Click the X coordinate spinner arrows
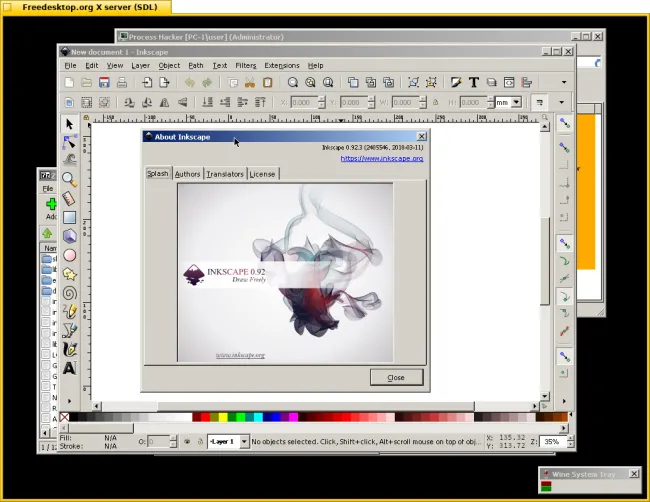Image resolution: width=650 pixels, height=502 pixels. pos(322,102)
